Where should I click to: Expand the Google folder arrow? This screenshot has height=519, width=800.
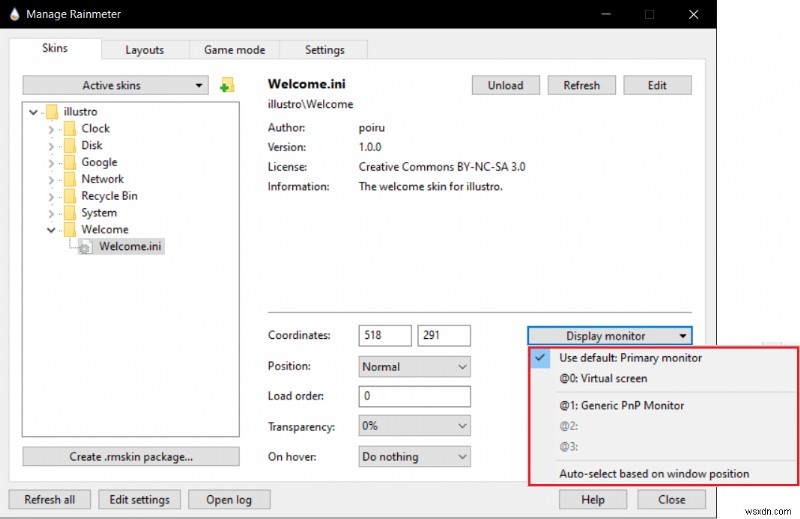(x=51, y=163)
